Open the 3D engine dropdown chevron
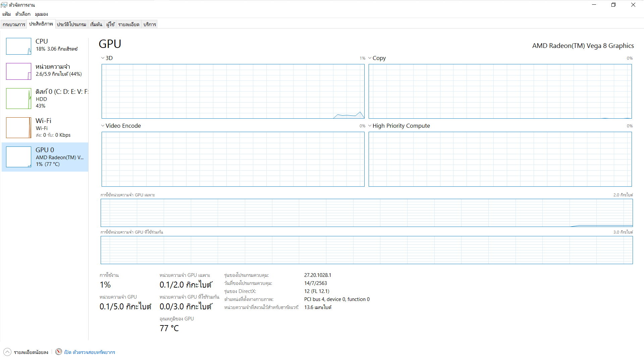The image size is (644, 362). click(x=103, y=58)
